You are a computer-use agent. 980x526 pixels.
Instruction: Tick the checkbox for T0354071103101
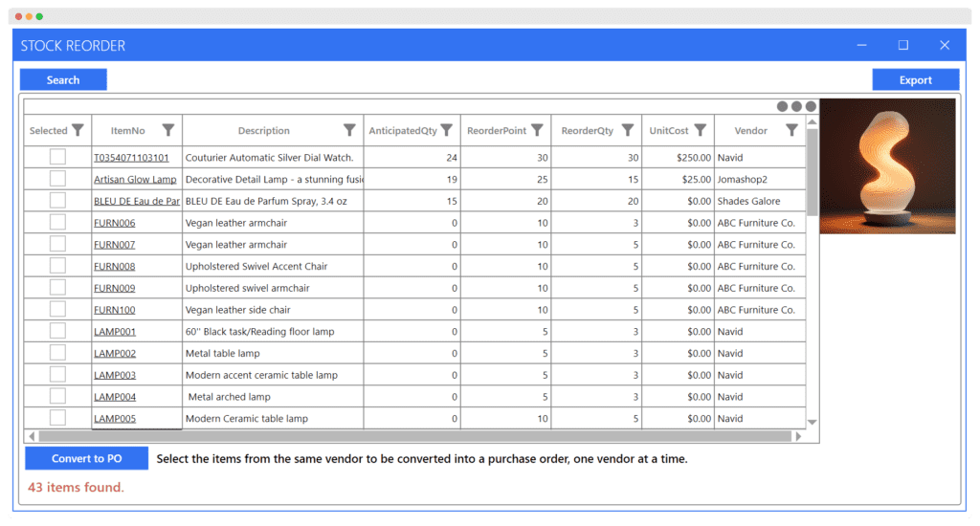pos(57,157)
